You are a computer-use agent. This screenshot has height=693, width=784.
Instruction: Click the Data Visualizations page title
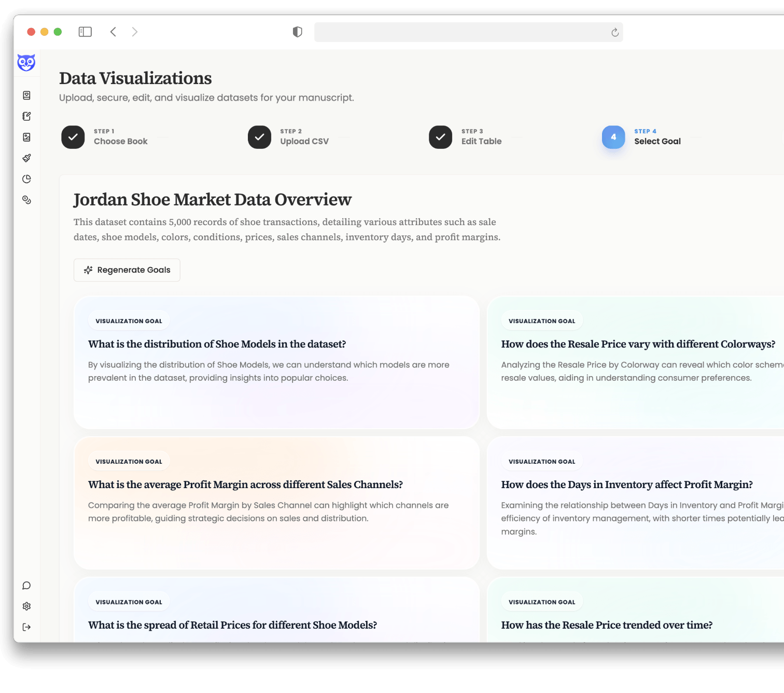pyautogui.click(x=135, y=78)
